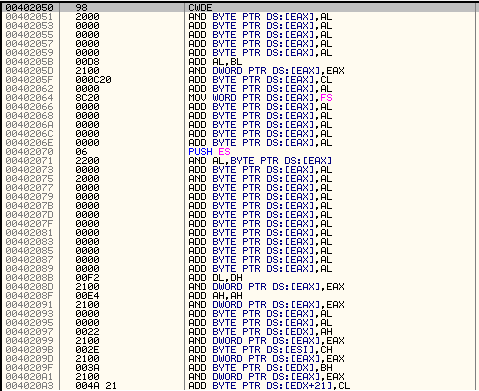Screen dimensions: 479x391
Task: Select address 00402053
Action: tap(29, 26)
